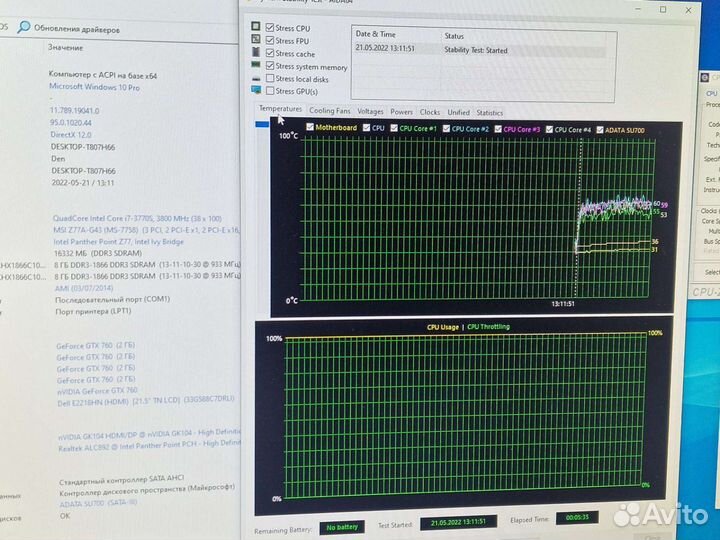Click the Date & Time column header
Screen dimensions: 720x540
point(375,34)
